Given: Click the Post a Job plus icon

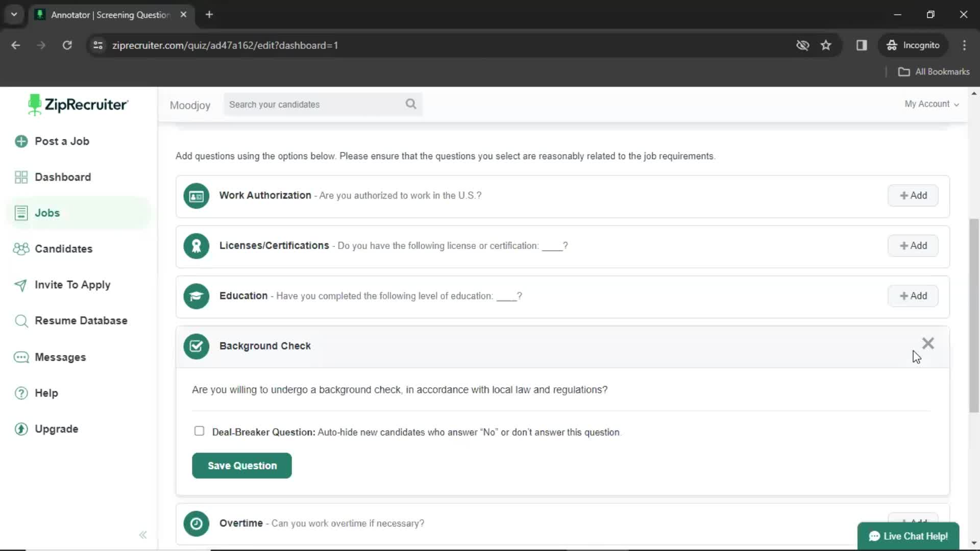Looking at the screenshot, I should coord(20,141).
